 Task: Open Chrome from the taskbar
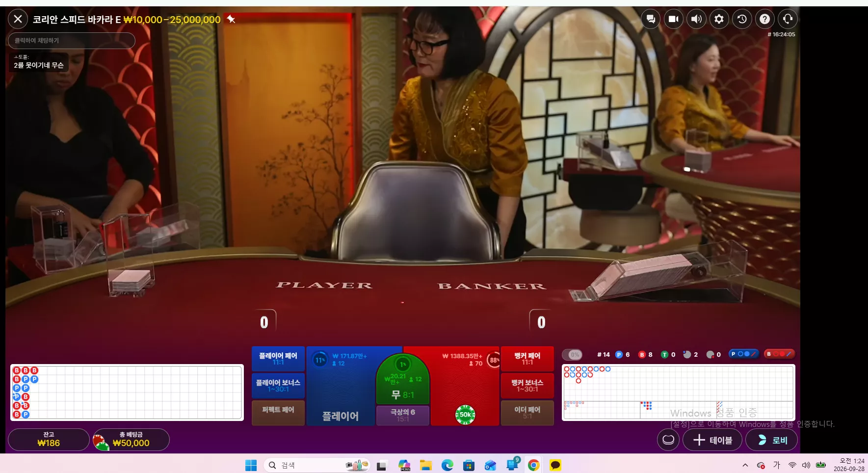[x=533, y=465]
